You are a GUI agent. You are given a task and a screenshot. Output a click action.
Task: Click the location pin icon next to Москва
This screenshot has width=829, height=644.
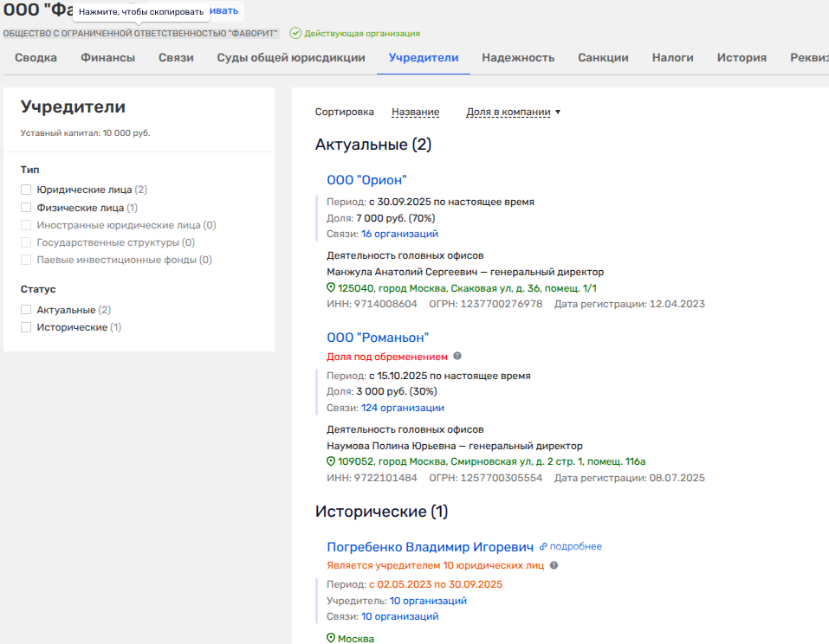pyautogui.click(x=331, y=638)
